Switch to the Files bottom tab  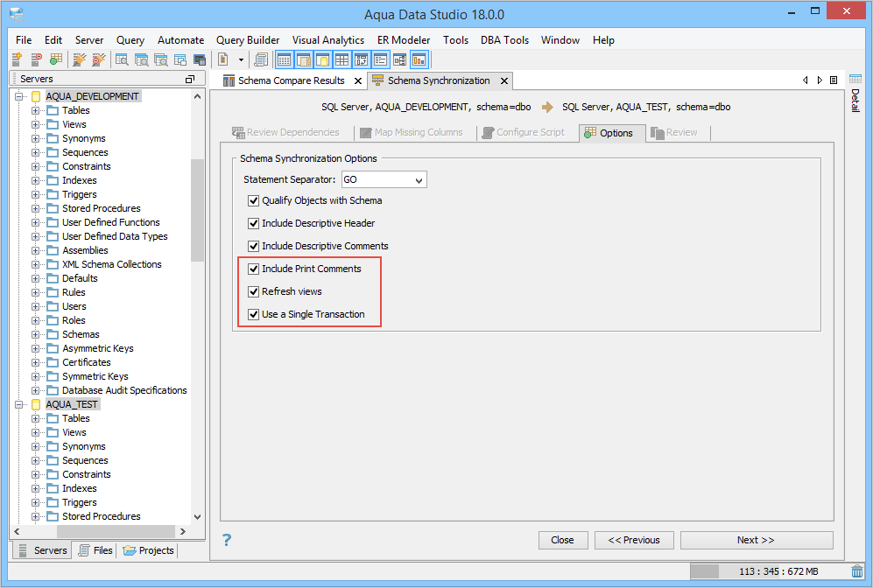[95, 550]
